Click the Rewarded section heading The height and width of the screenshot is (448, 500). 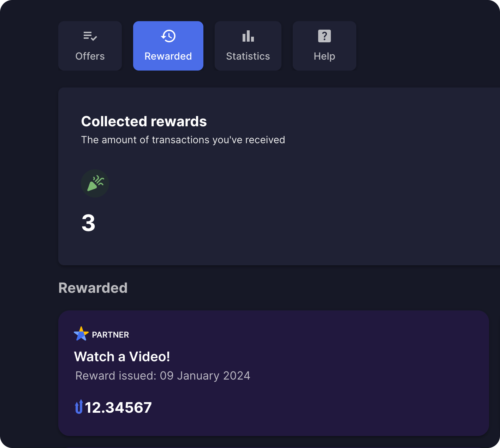pos(93,288)
